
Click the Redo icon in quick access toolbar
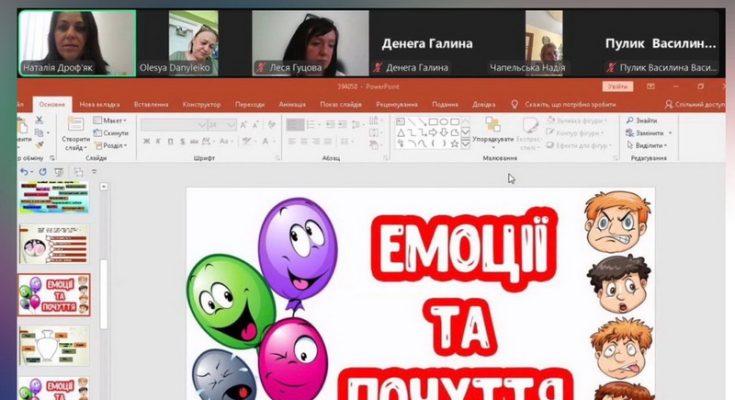point(42,172)
